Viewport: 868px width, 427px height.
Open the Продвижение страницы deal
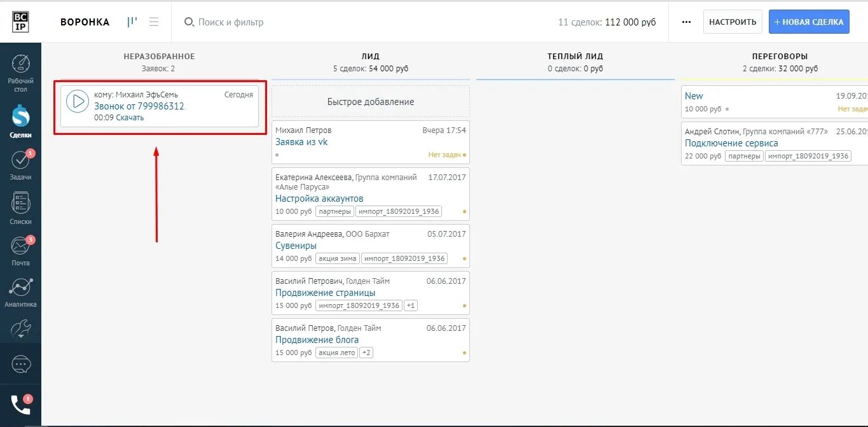pos(325,293)
